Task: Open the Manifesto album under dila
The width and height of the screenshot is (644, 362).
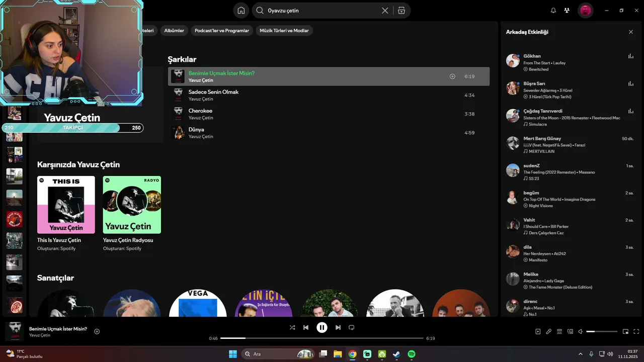Action: click(538, 260)
